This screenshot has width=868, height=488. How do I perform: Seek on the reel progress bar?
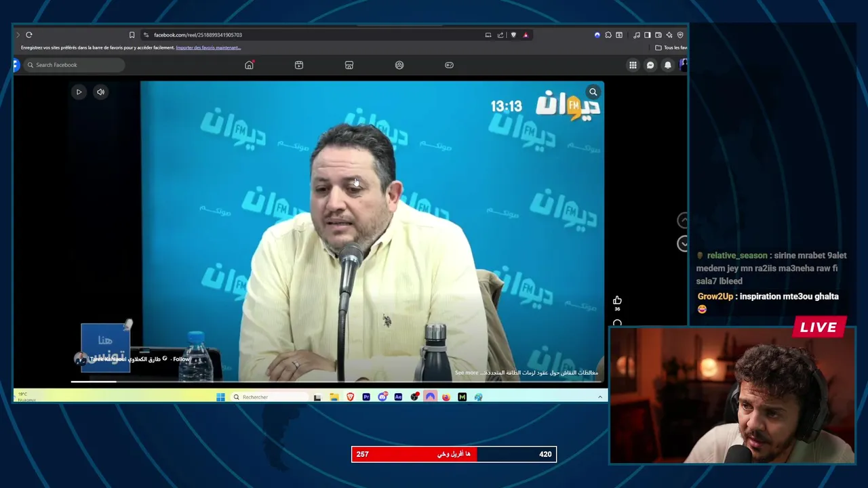point(338,382)
